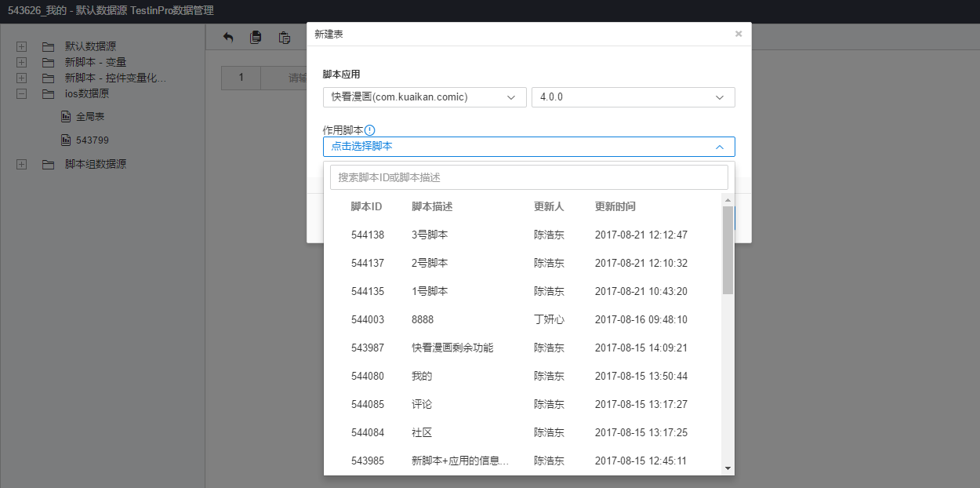The height and width of the screenshot is (488, 980).
Task: Select the 默认数据源 folder label
Action: click(x=91, y=46)
